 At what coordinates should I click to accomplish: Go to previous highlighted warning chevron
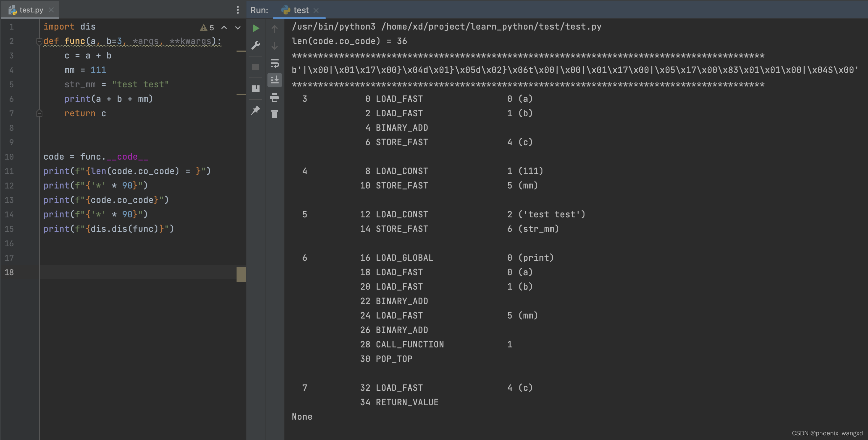pos(224,28)
